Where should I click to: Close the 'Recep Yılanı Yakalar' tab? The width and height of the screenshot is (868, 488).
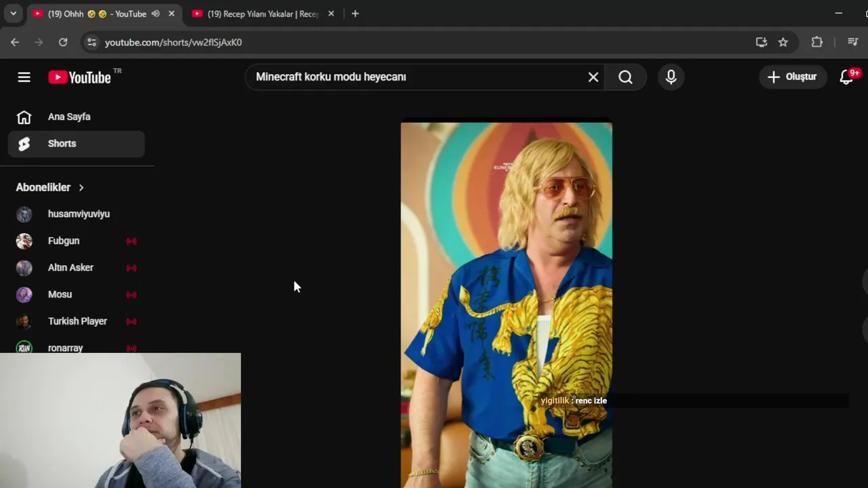tap(331, 14)
